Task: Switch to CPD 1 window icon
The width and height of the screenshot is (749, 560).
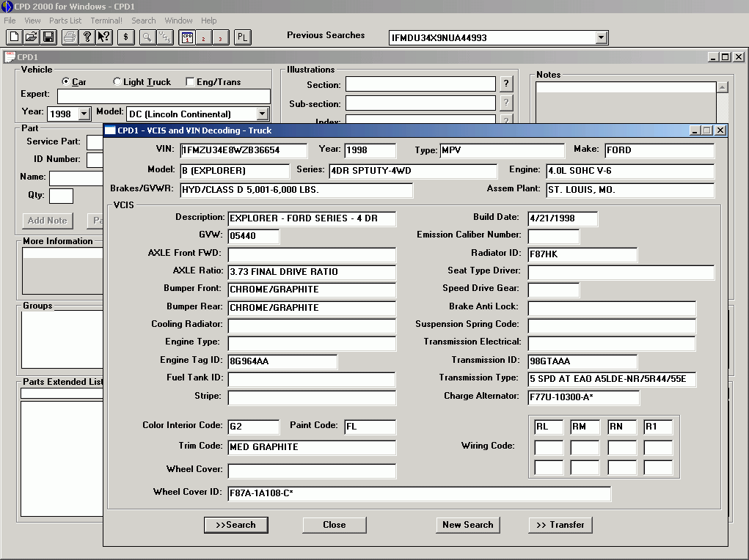Action: pyautogui.click(x=187, y=37)
